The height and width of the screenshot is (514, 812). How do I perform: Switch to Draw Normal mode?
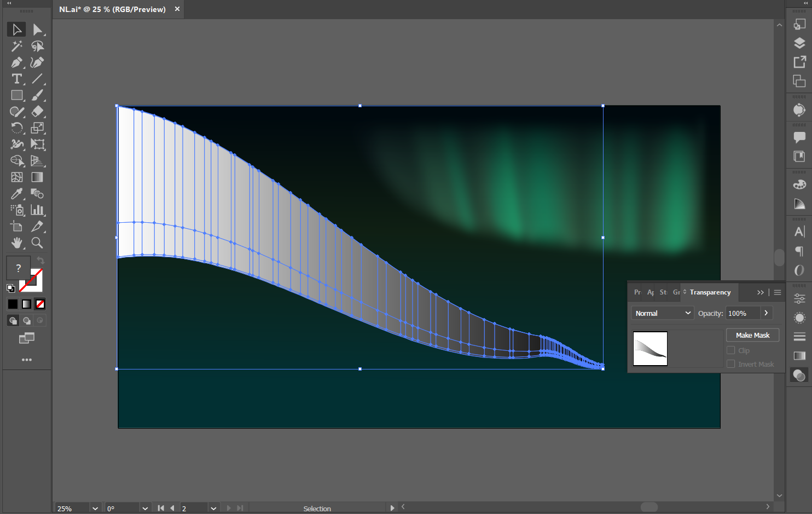coord(13,321)
